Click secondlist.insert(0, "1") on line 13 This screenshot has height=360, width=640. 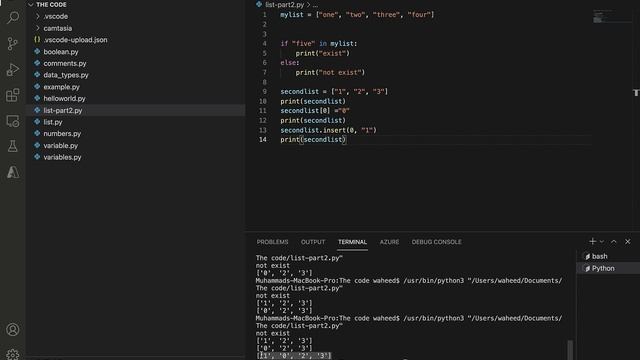(328, 130)
